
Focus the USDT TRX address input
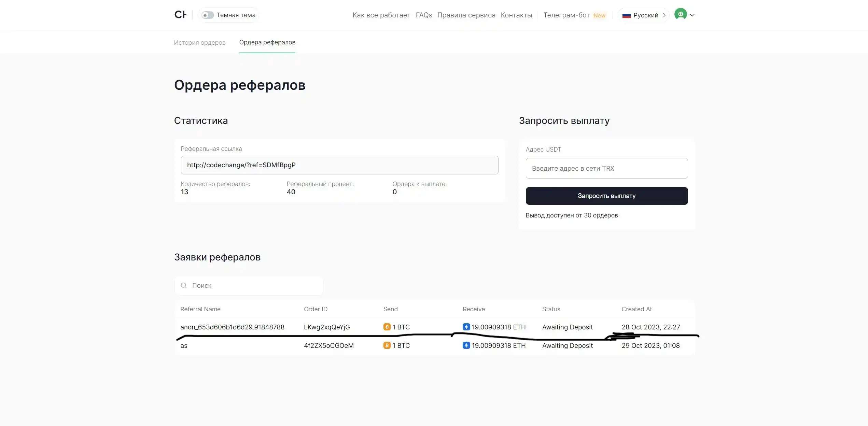[607, 168]
